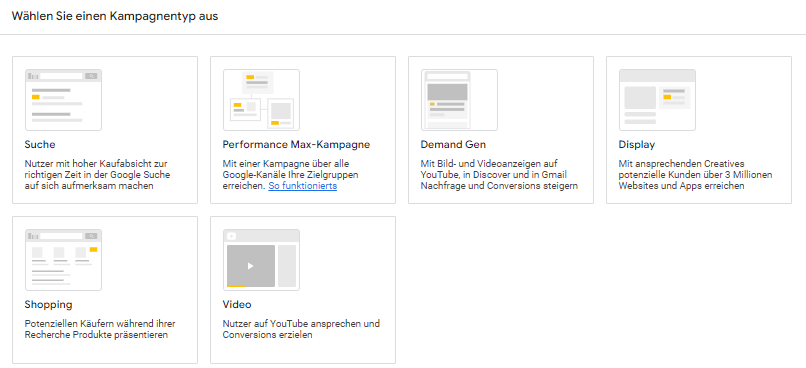Click the Display campaign illustration

(657, 100)
